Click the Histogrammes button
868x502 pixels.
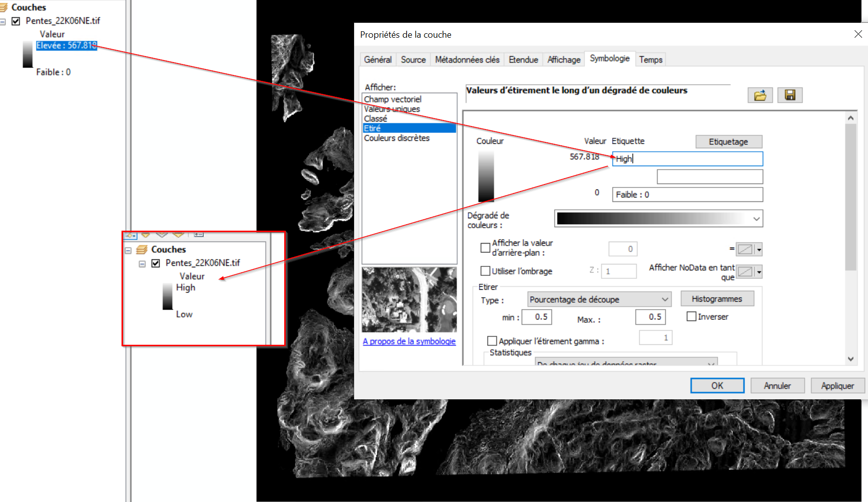click(717, 298)
